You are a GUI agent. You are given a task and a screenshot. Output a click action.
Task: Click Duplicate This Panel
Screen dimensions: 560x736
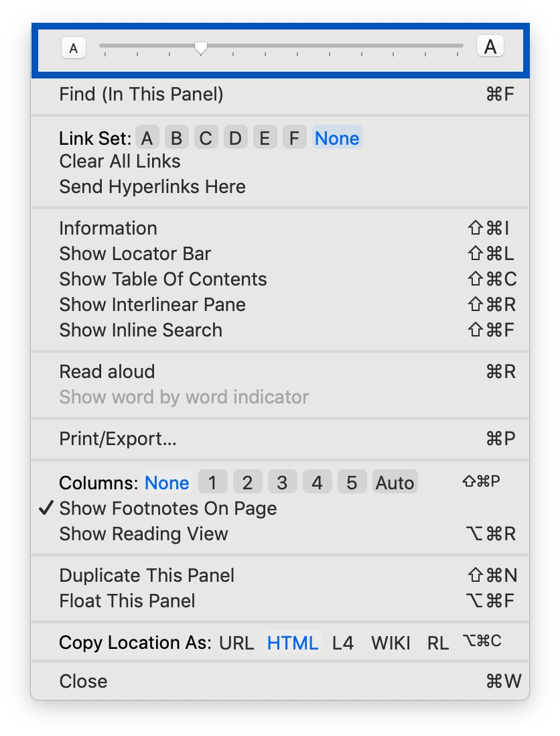280,575
